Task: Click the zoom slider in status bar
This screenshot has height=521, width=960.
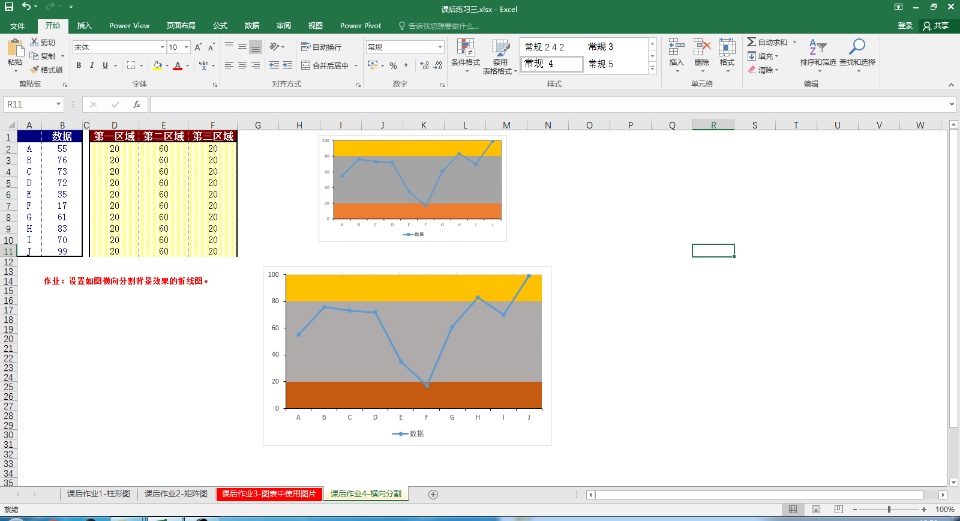Action: tap(889, 509)
